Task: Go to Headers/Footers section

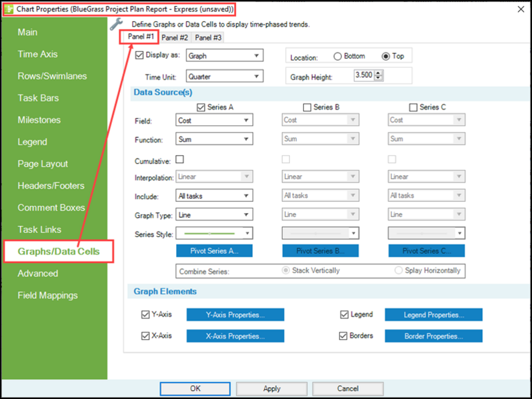Action: point(51,186)
